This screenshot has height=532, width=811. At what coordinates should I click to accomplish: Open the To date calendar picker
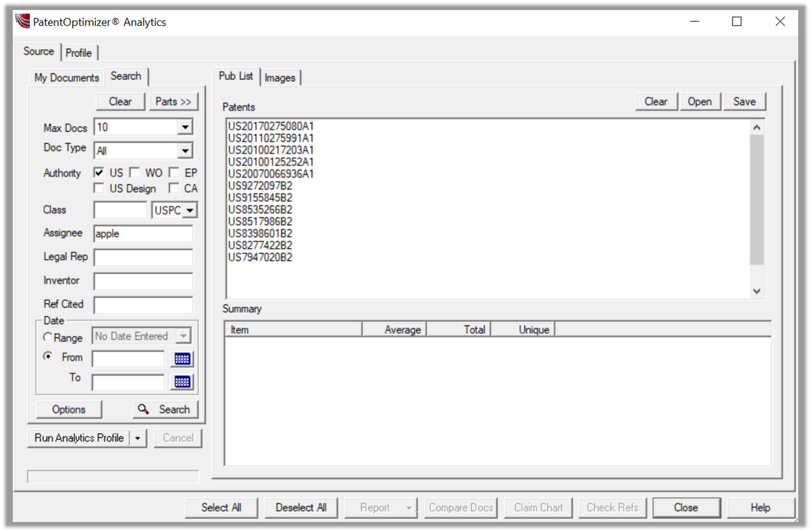[x=182, y=381]
